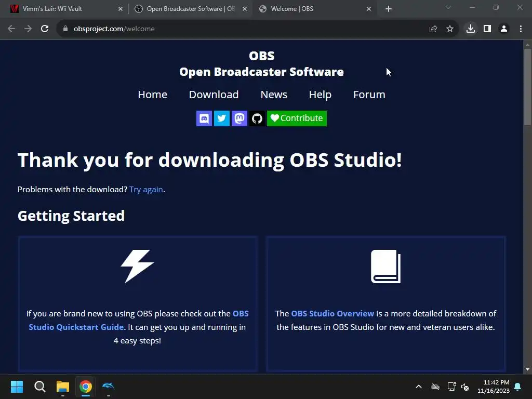Screen dimensions: 532x399
Task: Close the Vimm's Lair tab
Action: coord(121,9)
